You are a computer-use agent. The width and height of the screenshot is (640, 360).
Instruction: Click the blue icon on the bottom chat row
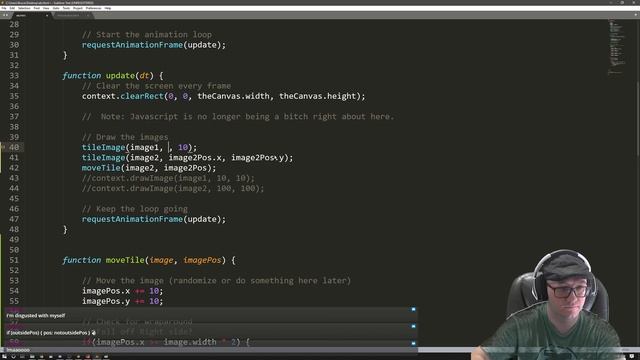point(413,344)
